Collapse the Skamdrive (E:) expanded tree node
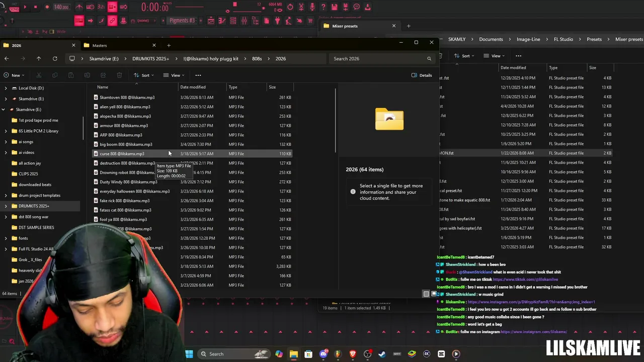 tap(4, 110)
